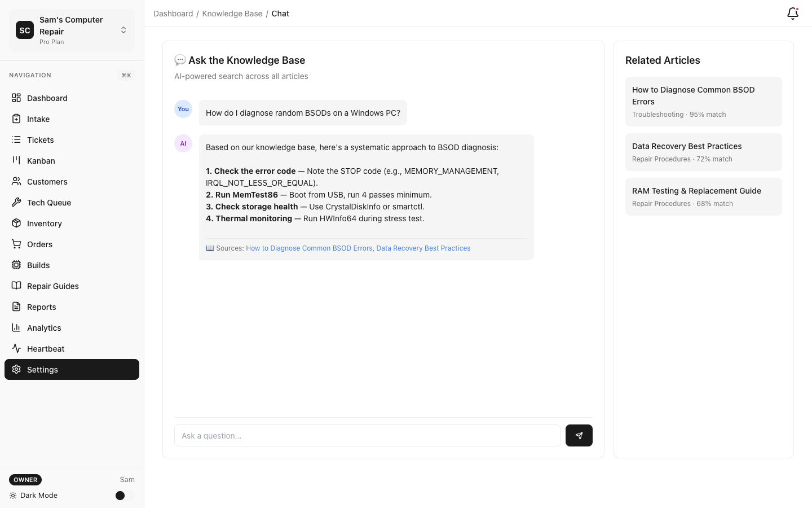Open Orders with the shopping cart icon
Image resolution: width=812 pixels, height=508 pixels.
tap(15, 244)
